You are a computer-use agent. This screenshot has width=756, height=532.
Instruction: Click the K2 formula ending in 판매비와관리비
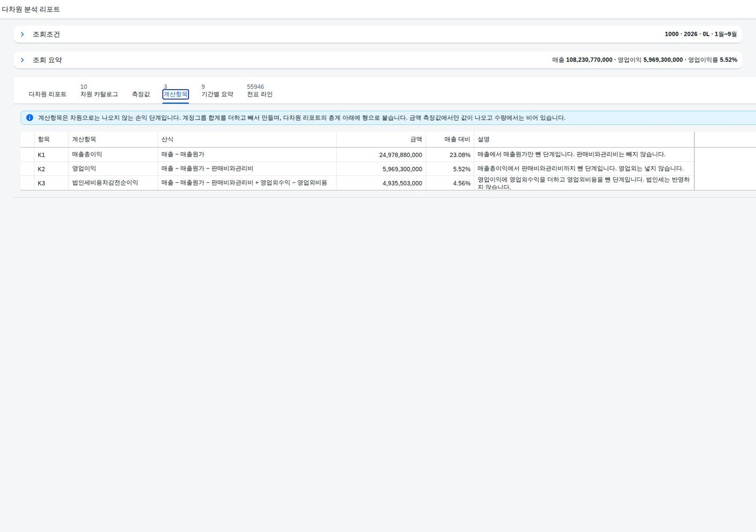[207, 168]
